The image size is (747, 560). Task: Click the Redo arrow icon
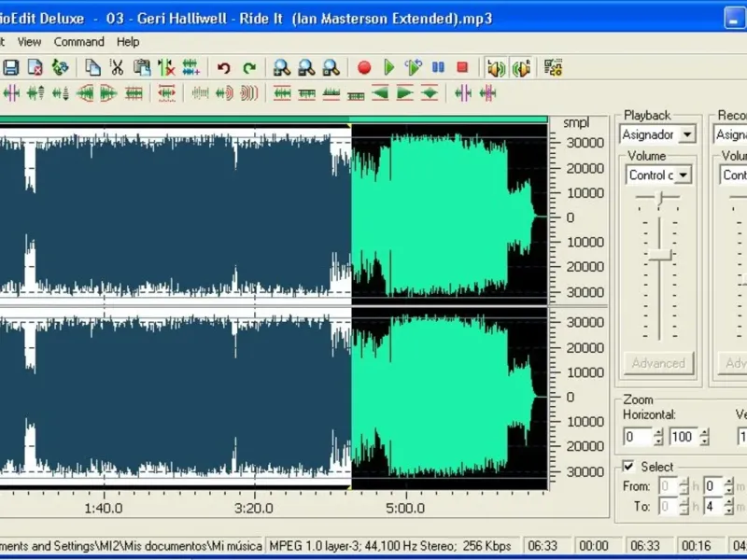tap(249, 67)
